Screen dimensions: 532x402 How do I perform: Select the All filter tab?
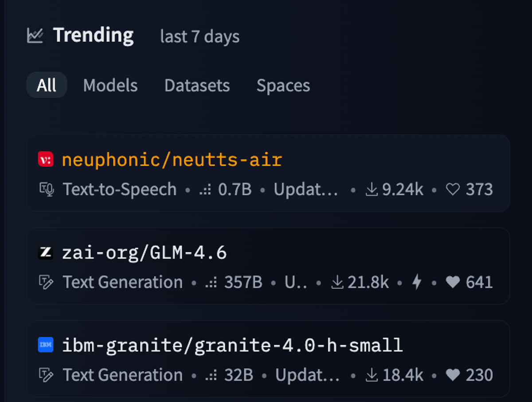tap(47, 85)
